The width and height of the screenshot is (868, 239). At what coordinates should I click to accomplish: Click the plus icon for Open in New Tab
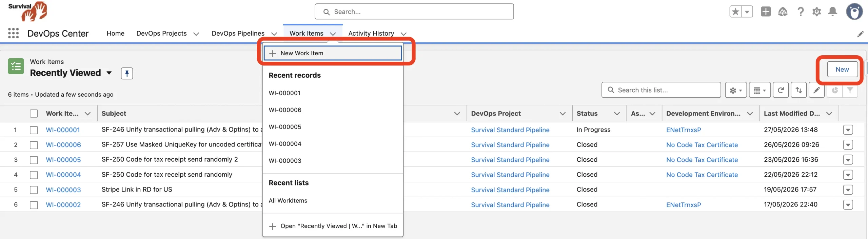273,226
